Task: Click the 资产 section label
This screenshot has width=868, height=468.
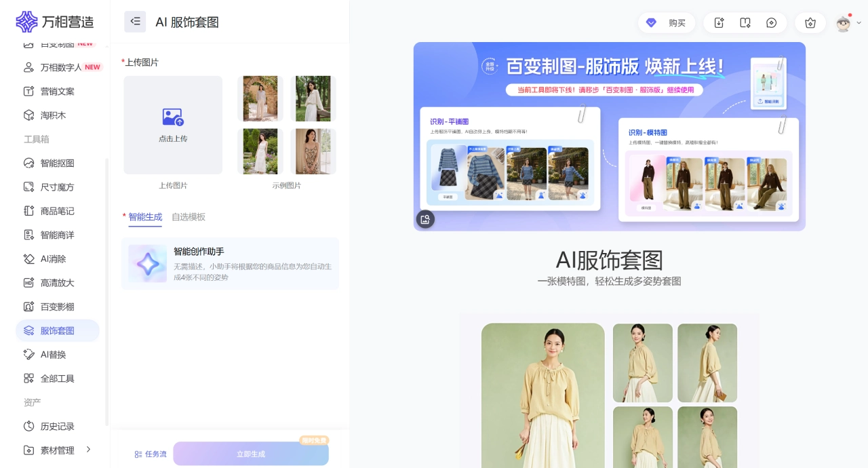Action: 33,402
